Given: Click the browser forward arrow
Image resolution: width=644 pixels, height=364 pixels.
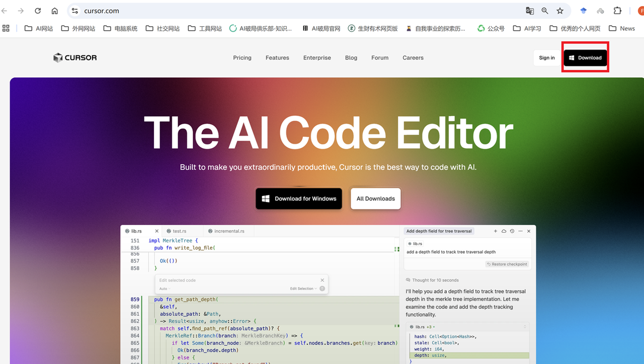Looking at the screenshot, I should click(x=21, y=11).
